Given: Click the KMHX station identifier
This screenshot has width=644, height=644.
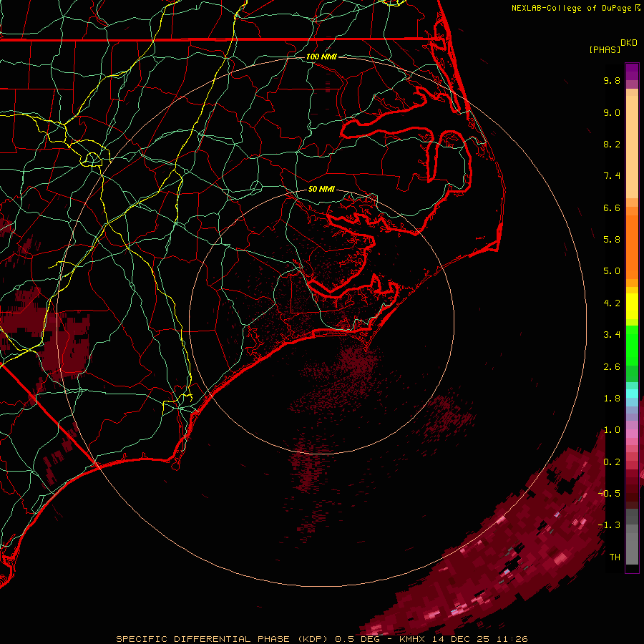Looking at the screenshot, I should tap(412, 639).
